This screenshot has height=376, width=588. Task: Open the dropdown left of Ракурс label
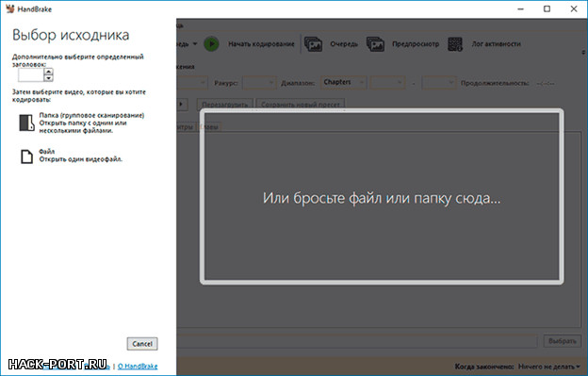point(192,83)
